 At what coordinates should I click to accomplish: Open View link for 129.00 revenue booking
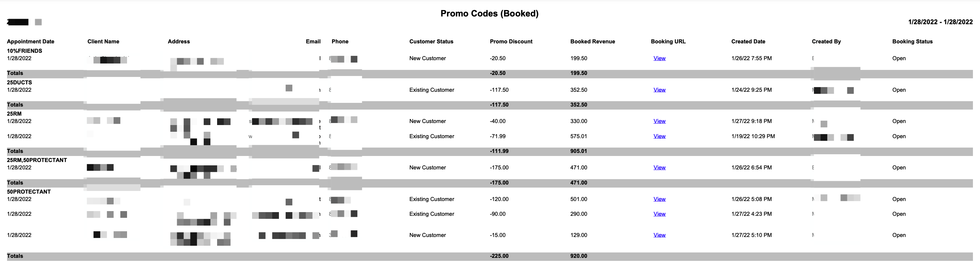pyautogui.click(x=659, y=235)
